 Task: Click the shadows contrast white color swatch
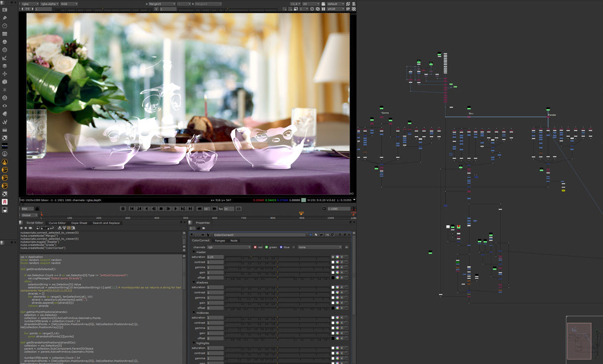[333, 293]
